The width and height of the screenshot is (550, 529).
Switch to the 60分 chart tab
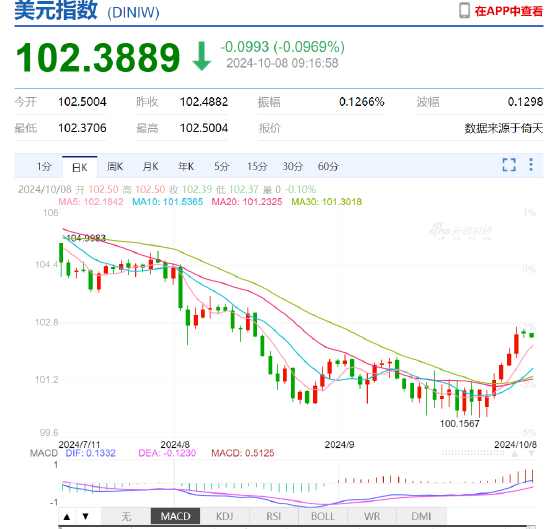coord(328,166)
